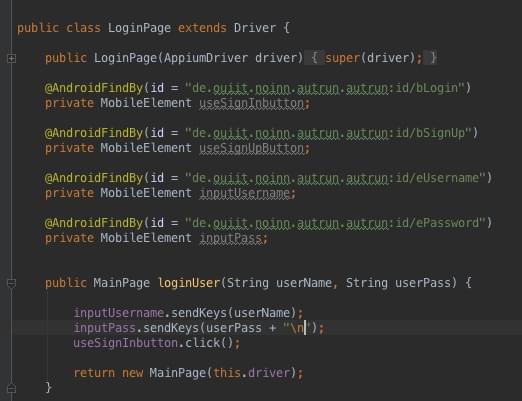Click the field name 'useSignInbutton' in its declaration
The image size is (522, 401).
pyautogui.click(x=251, y=103)
